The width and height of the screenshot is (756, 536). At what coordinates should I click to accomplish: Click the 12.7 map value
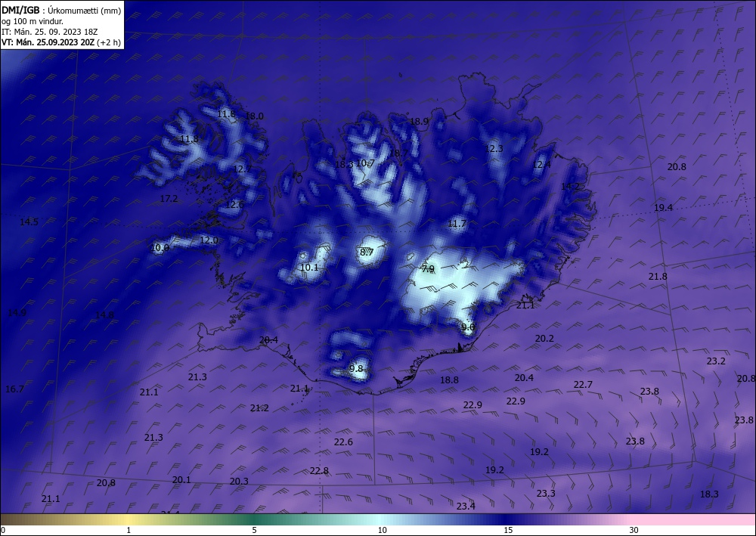(x=243, y=169)
